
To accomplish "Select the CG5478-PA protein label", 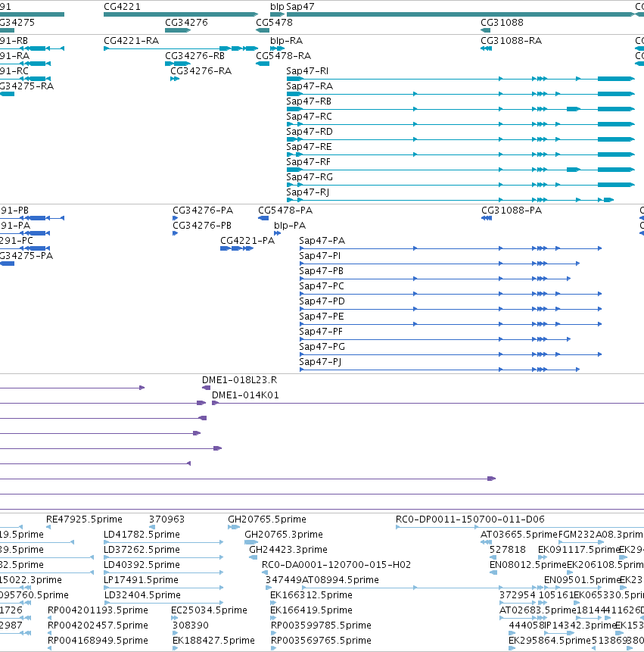I will [x=285, y=211].
